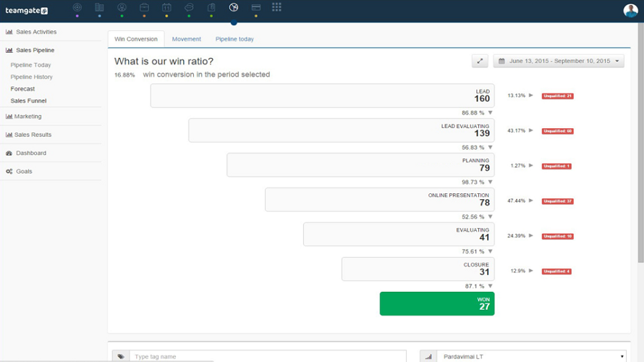Open the companies buildings icon
Viewport: 644px width, 362px height.
click(x=99, y=7)
